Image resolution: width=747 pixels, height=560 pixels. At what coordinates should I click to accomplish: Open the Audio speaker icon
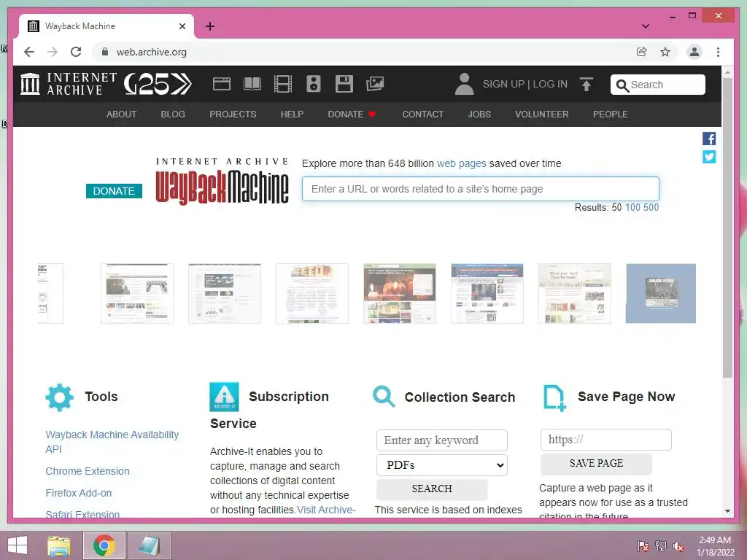[314, 84]
